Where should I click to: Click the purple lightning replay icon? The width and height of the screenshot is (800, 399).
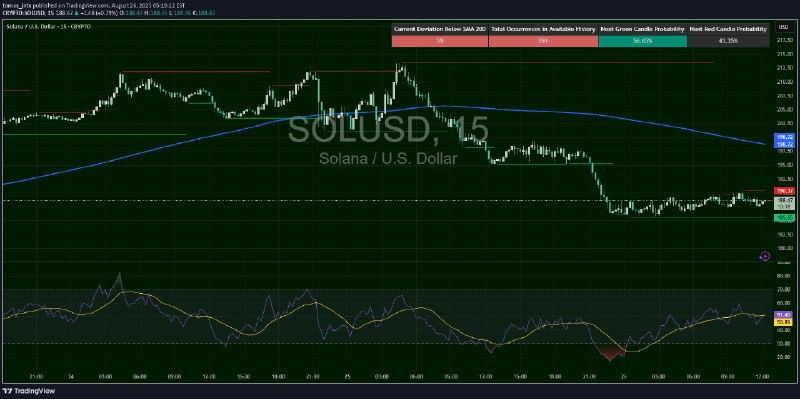(764, 256)
